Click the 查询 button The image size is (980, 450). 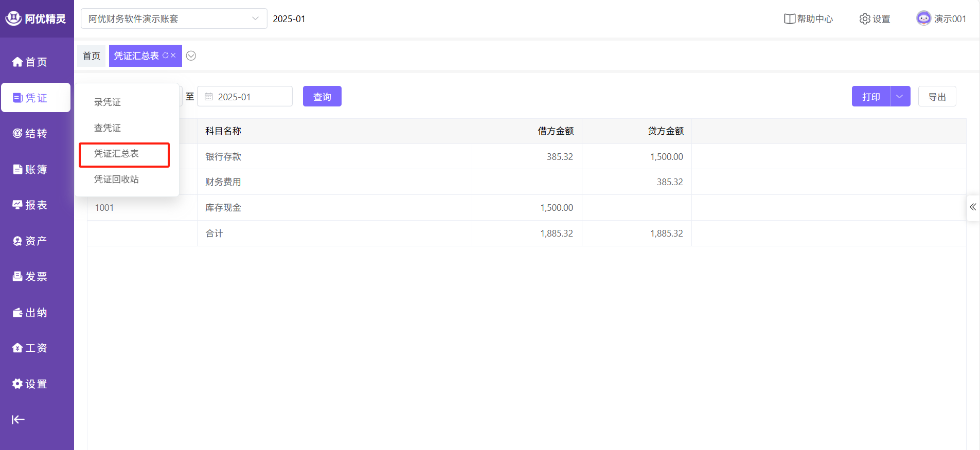click(x=322, y=97)
